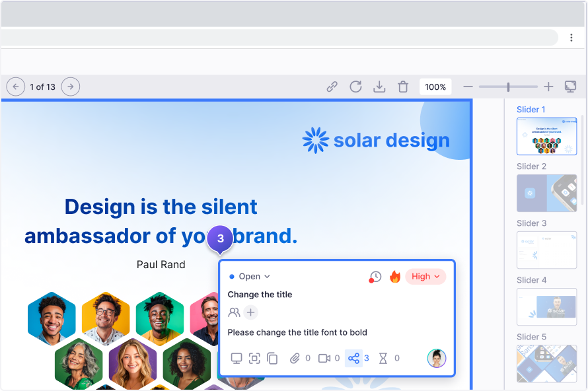The height and width of the screenshot is (391, 588).
Task: Open the share icon showing 3
Action: (354, 358)
